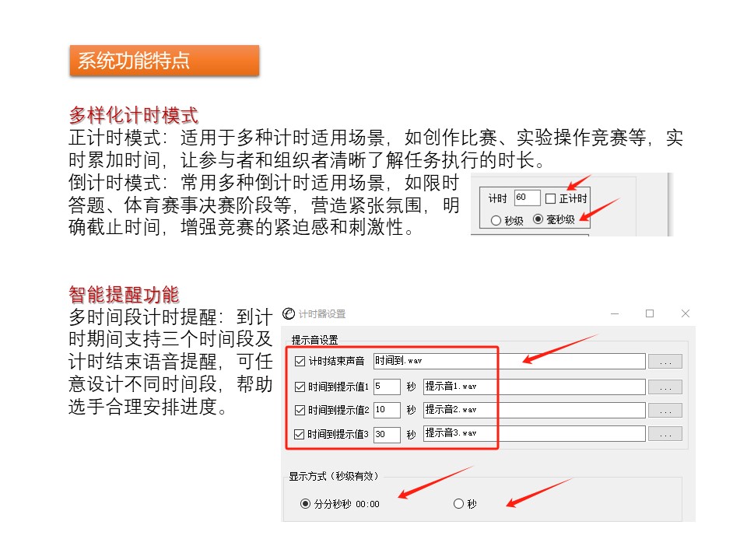Click the 计时器设置 window icon
The width and height of the screenshot is (747, 560).
coord(289,313)
